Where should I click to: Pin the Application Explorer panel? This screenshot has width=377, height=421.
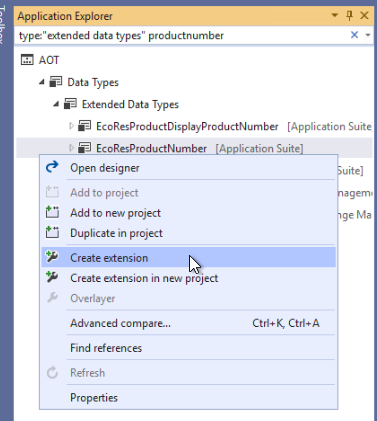(349, 16)
